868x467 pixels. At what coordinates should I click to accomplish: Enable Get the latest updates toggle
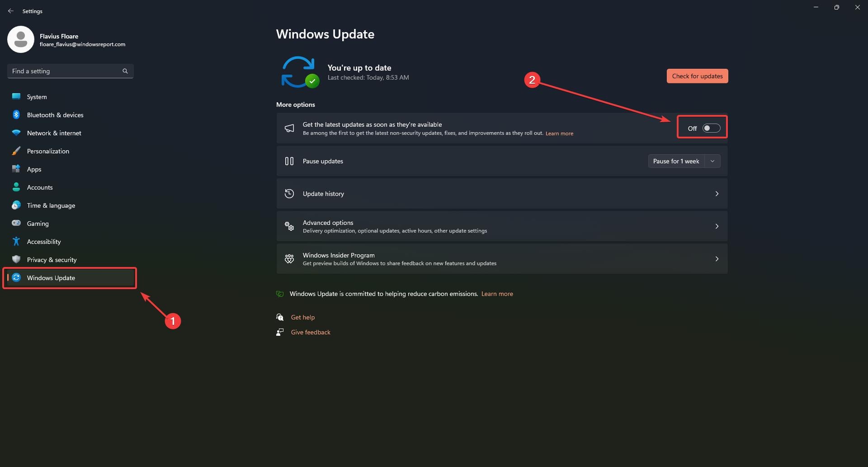(711, 128)
